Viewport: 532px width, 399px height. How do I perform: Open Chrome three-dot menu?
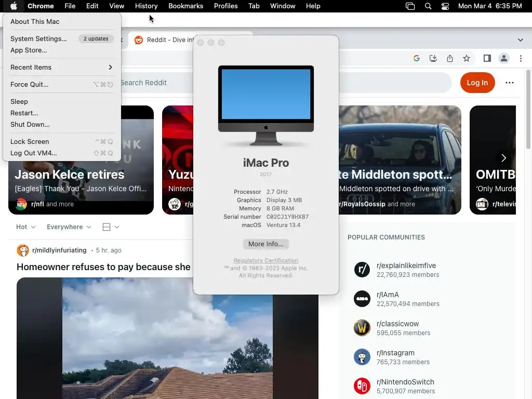click(x=521, y=58)
